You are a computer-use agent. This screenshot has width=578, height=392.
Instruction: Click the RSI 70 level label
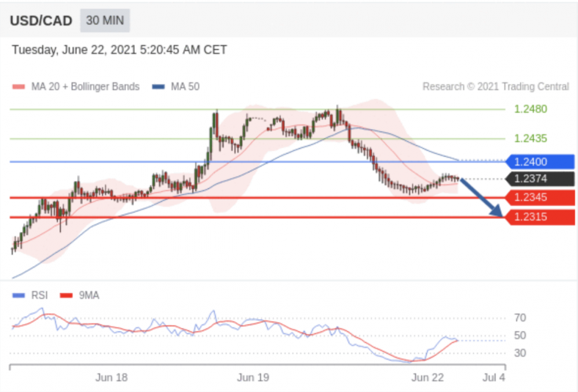coord(520,318)
